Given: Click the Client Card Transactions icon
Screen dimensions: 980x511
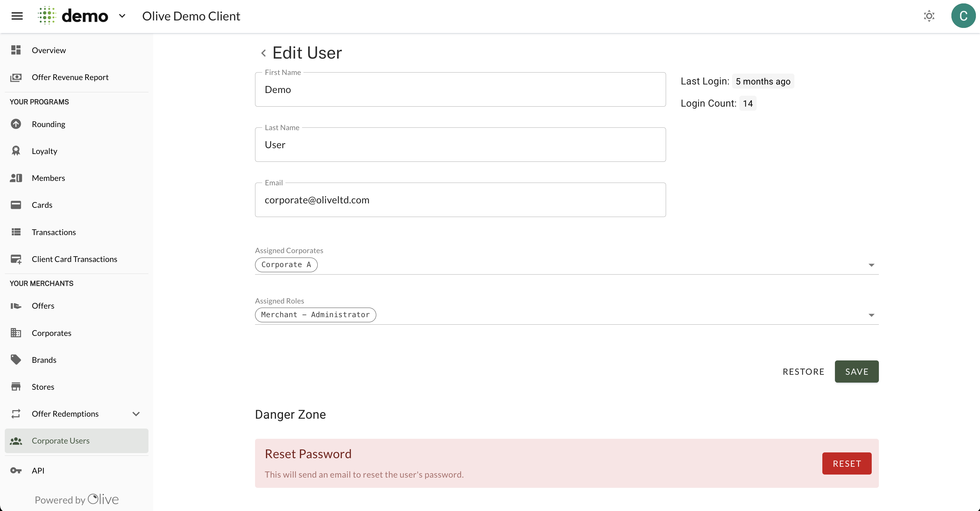Looking at the screenshot, I should 16,259.
